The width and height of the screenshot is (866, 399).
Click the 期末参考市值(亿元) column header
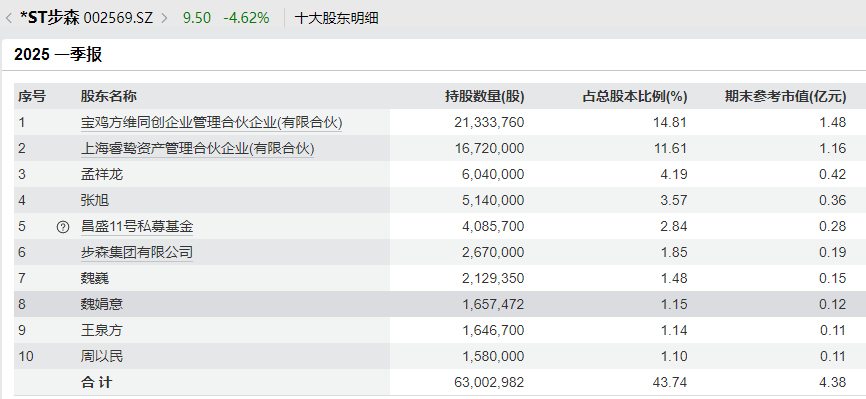(x=785, y=97)
